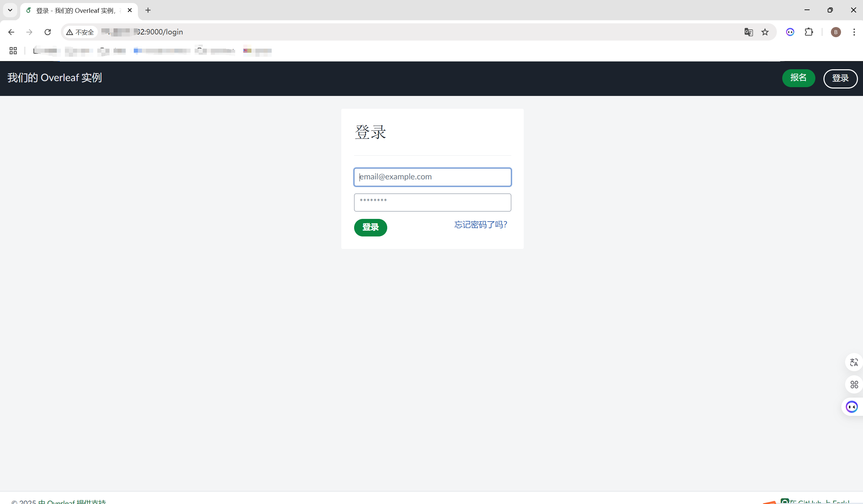Open the Extensions puzzle icon
Image resolution: width=863 pixels, height=504 pixels.
coord(809,32)
